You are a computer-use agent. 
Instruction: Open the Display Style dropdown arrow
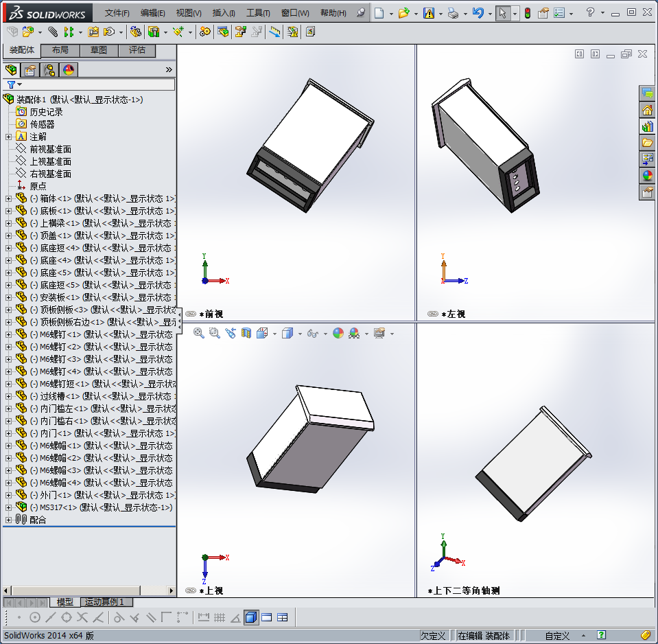pyautogui.click(x=300, y=334)
